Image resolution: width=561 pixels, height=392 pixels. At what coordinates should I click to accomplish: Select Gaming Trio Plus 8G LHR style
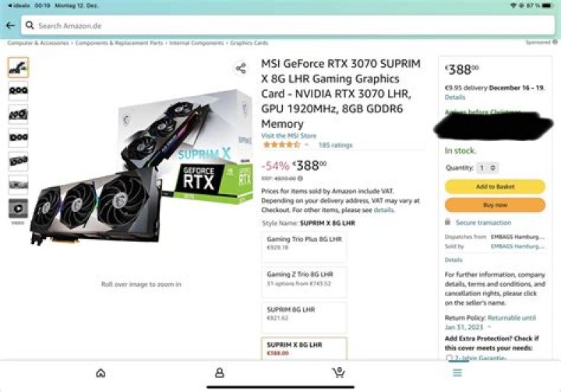tap(304, 247)
